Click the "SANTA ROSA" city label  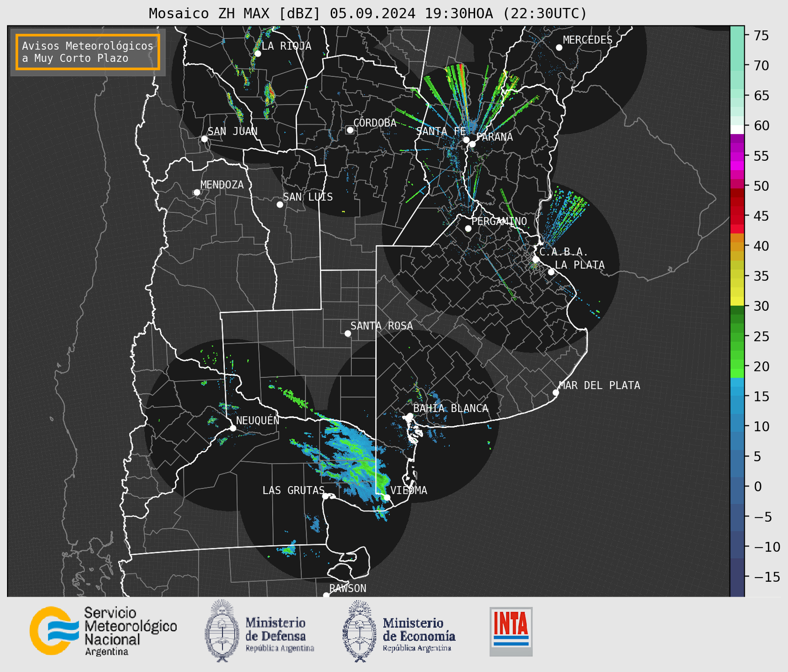click(x=382, y=326)
